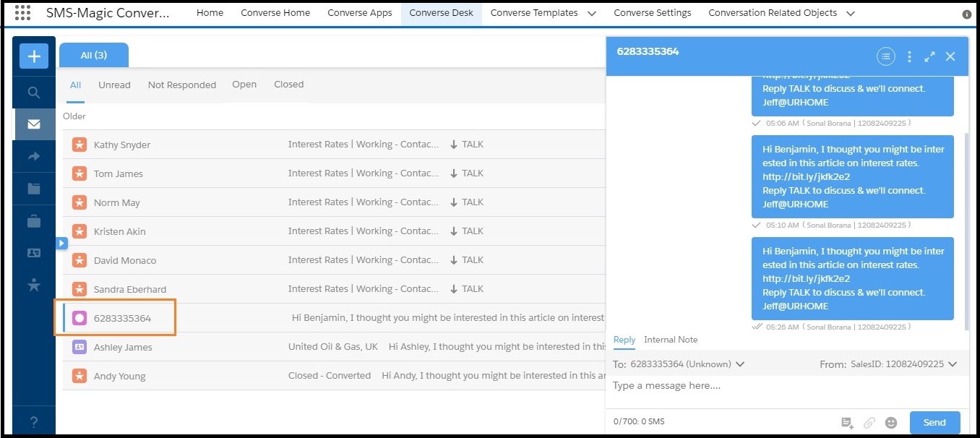Open the search icon in the sidebar
This screenshot has width=980, height=438.
[x=34, y=93]
